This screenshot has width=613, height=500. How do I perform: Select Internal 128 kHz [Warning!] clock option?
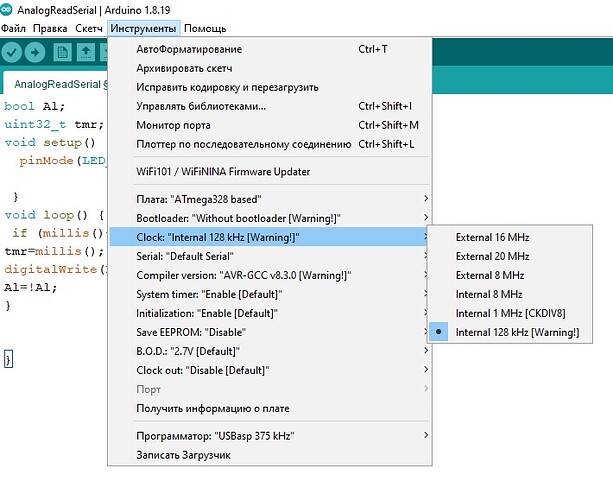(x=509, y=332)
